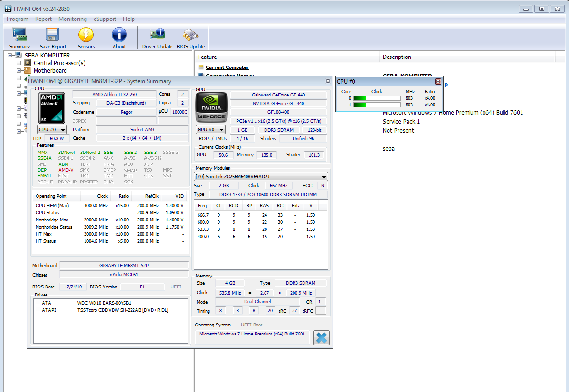
Task: Click the 535.8 MHz memory clock field
Action: tap(230, 293)
